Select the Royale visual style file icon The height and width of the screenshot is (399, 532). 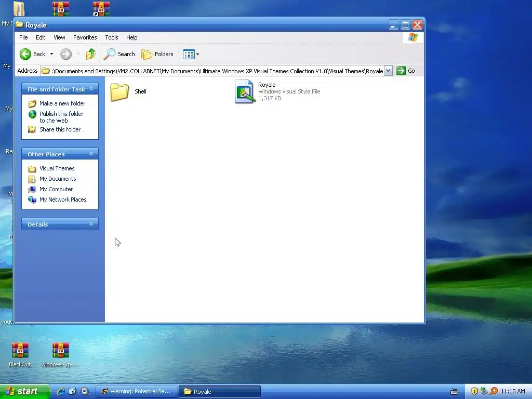pyautogui.click(x=245, y=91)
